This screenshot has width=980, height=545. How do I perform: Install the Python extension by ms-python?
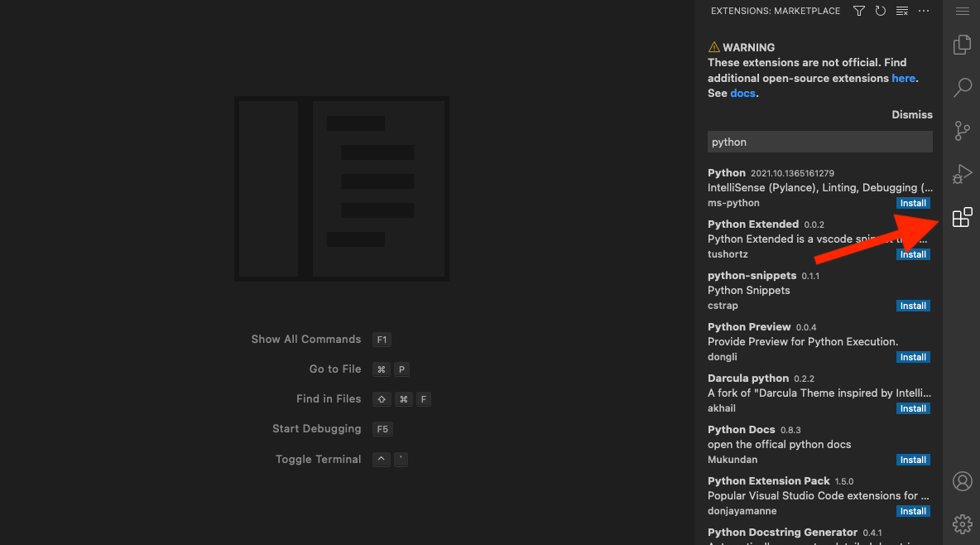pyautogui.click(x=913, y=203)
